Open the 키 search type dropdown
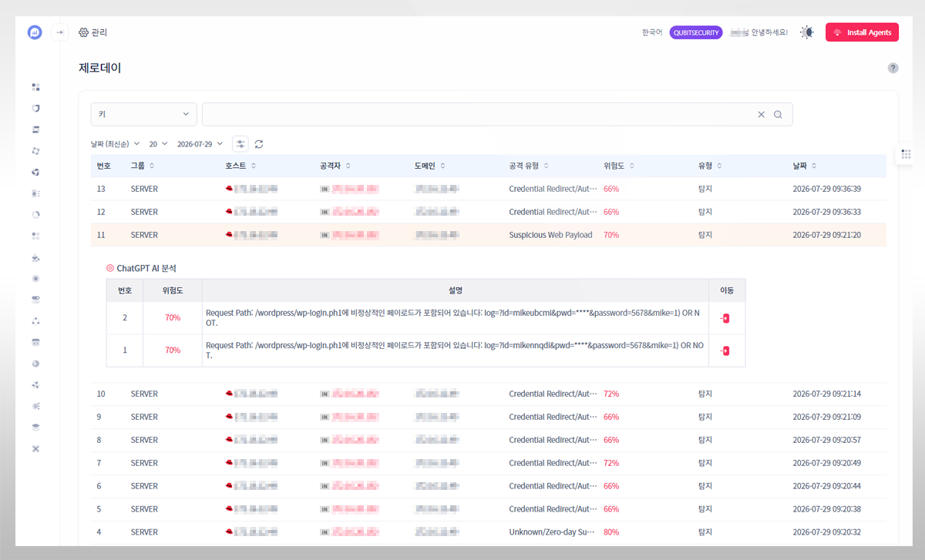The width and height of the screenshot is (925, 560). click(144, 114)
